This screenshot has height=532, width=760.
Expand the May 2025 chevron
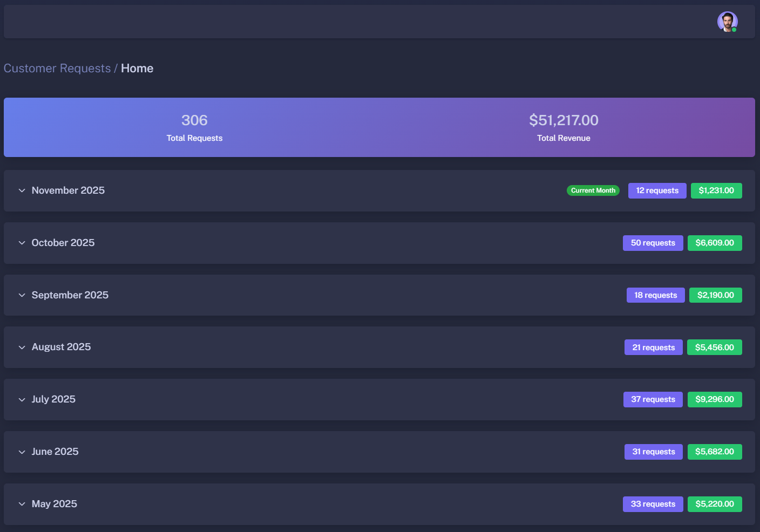22,504
